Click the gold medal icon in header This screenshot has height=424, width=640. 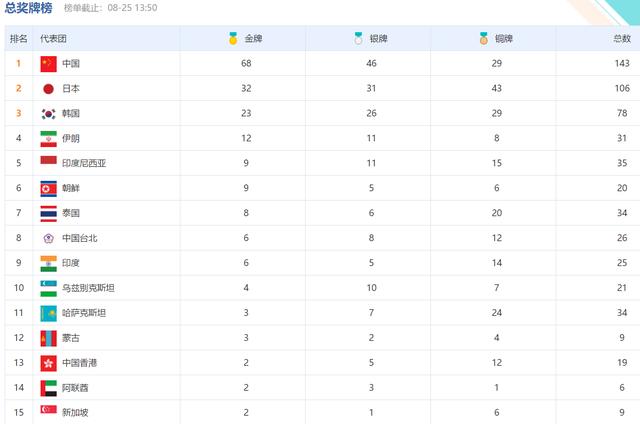(x=233, y=38)
